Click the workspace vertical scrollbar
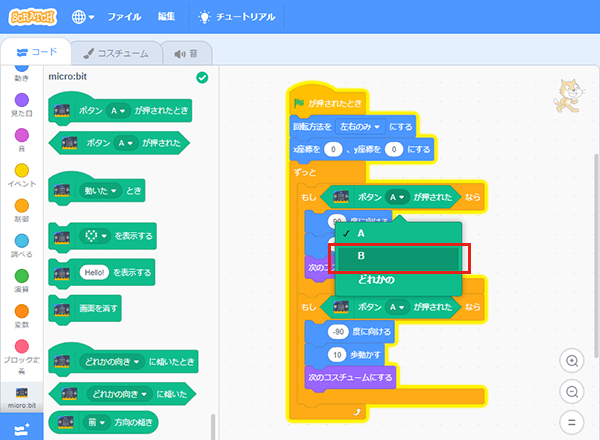This screenshot has width=600, height=440. point(596,256)
